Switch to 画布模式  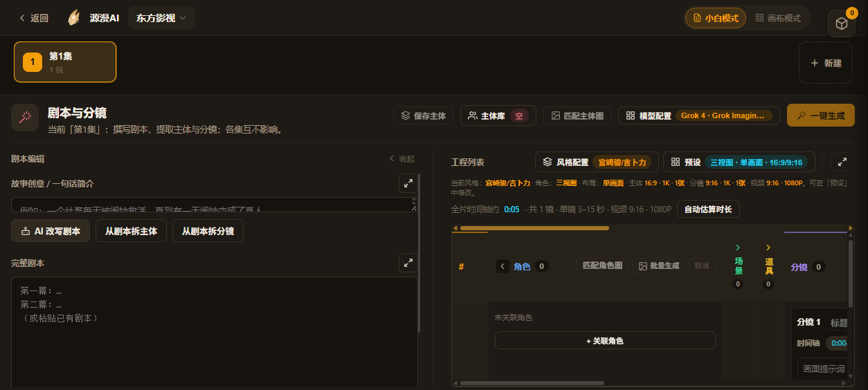(x=778, y=18)
